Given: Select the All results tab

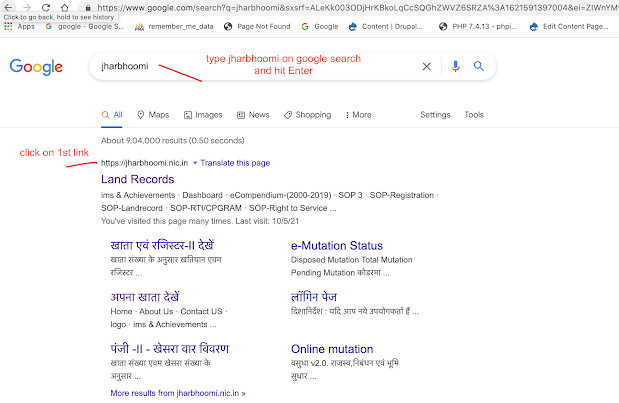Looking at the screenshot, I should point(112,115).
